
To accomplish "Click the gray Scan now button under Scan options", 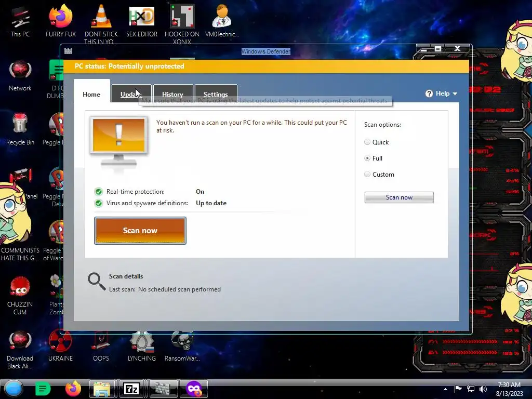I will [399, 197].
